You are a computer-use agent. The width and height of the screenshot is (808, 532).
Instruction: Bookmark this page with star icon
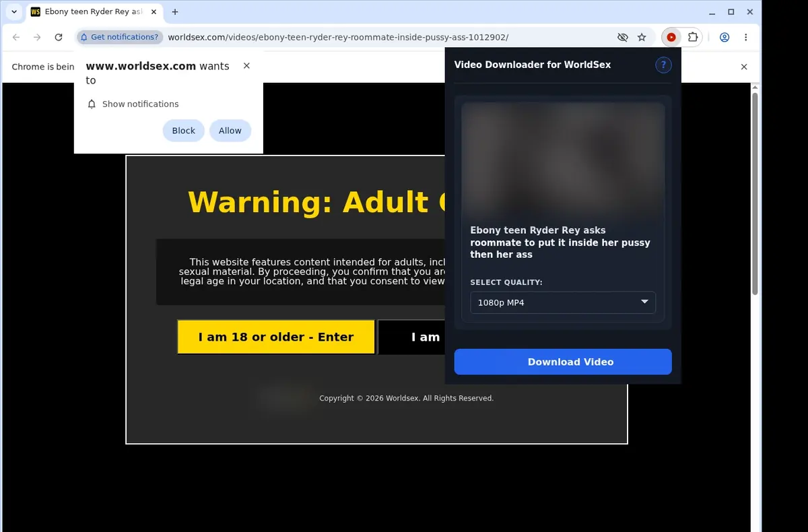click(x=642, y=38)
